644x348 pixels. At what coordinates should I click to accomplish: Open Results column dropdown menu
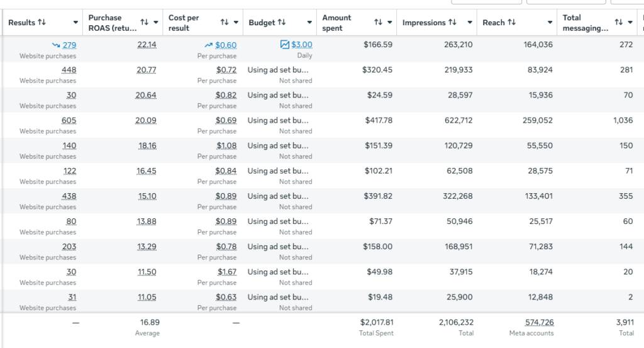[75, 22]
